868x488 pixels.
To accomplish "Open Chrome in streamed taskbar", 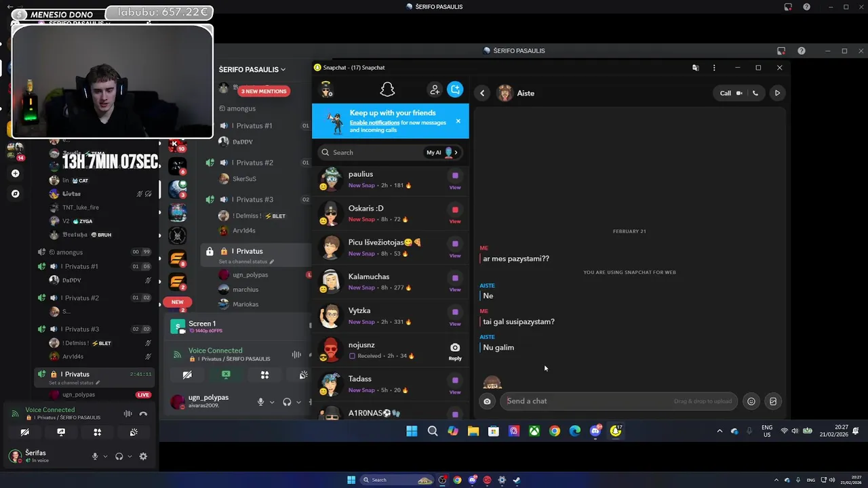I will [555, 431].
